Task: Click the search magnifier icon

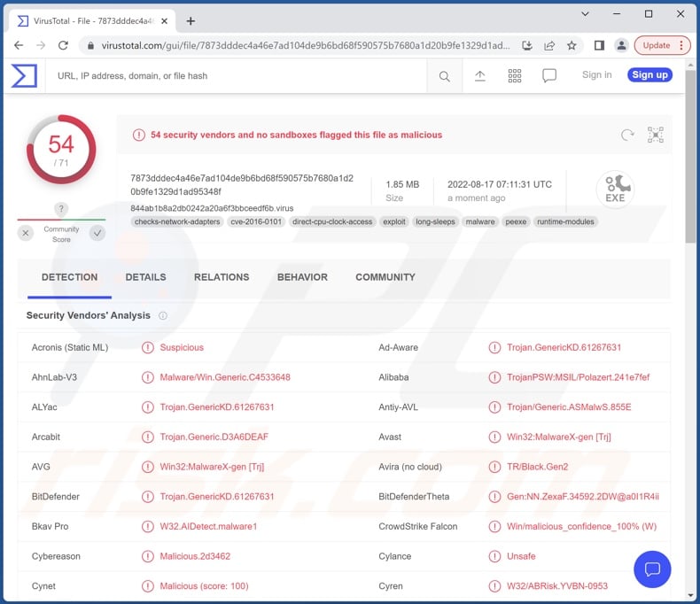Action: (444, 76)
